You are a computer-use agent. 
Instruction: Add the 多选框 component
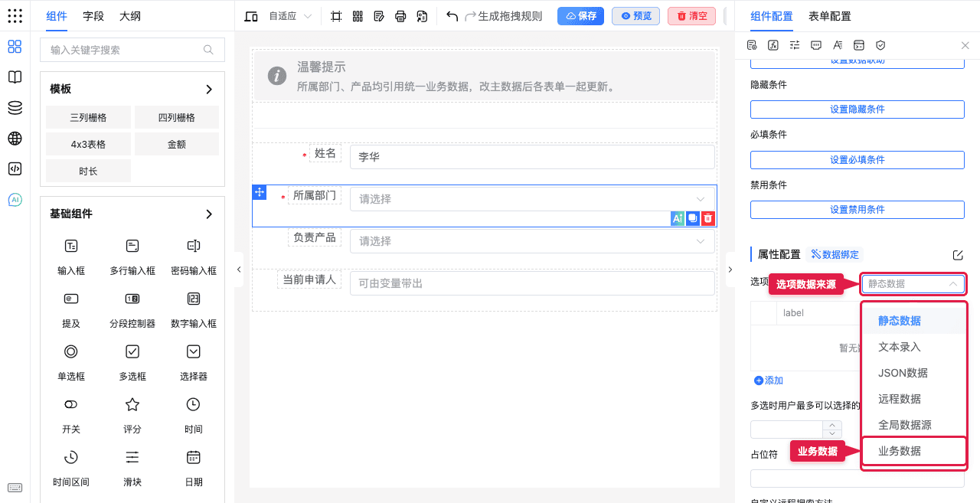tap(132, 362)
